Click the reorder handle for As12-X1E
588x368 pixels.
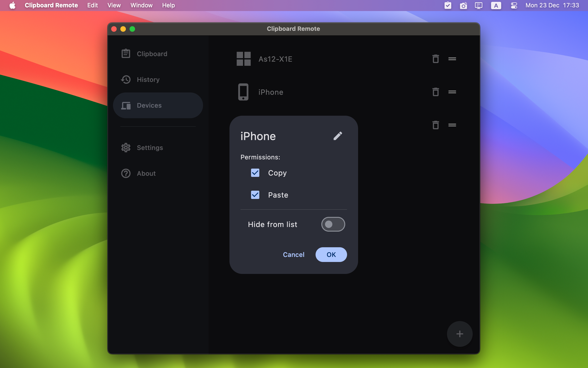click(452, 59)
